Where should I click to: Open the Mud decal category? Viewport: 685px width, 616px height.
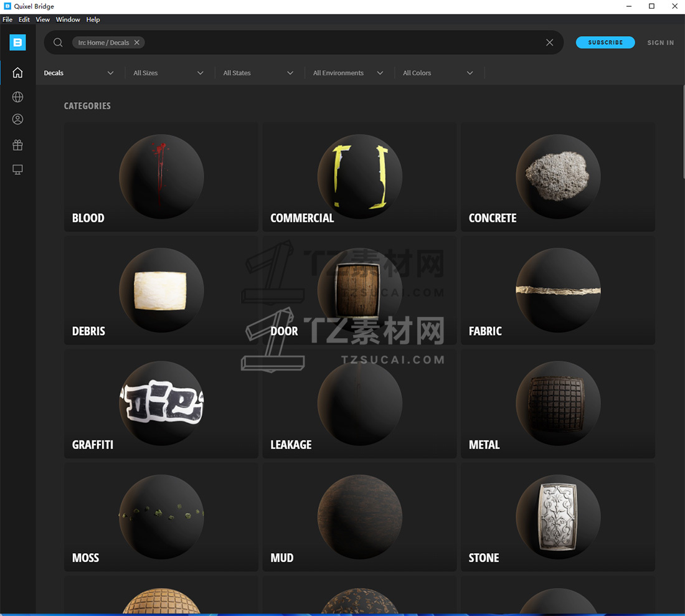click(x=359, y=517)
